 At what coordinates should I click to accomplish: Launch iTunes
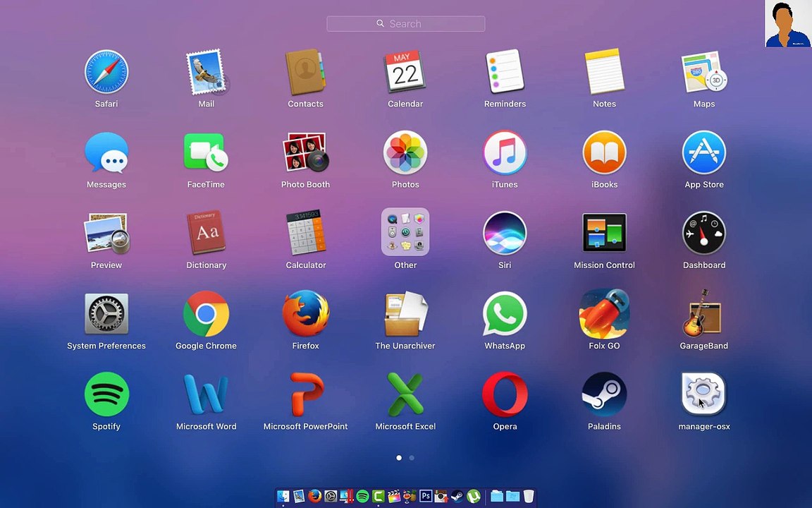tap(505, 152)
